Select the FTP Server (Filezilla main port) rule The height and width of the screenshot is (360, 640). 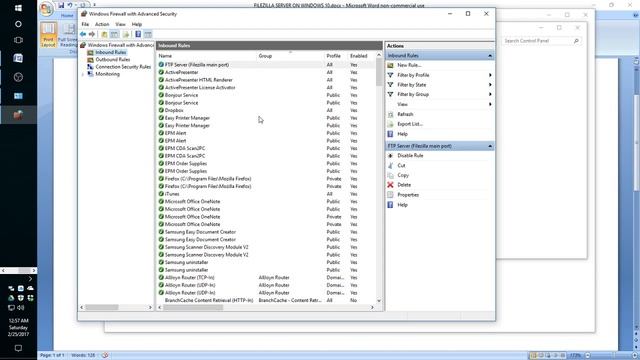pos(197,65)
